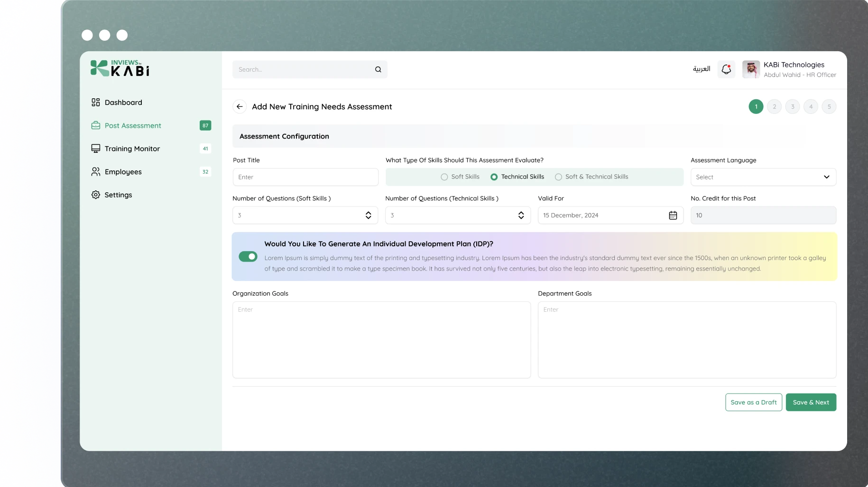Click the Organization Goals text area
Viewport: 868px width, 487px height.
pos(381,340)
